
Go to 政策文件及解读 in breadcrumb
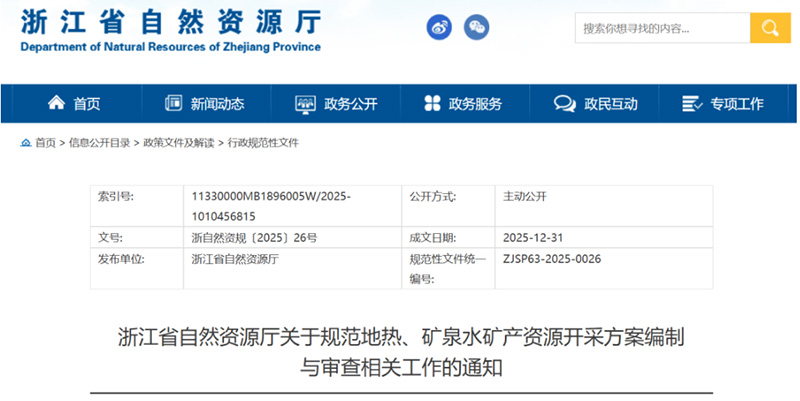point(179,143)
